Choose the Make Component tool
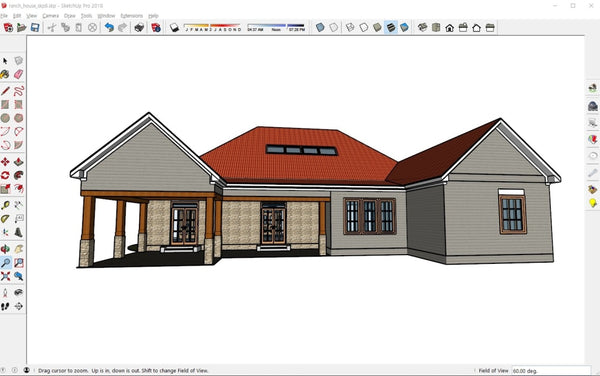This screenshot has width=600, height=376. tap(18, 61)
